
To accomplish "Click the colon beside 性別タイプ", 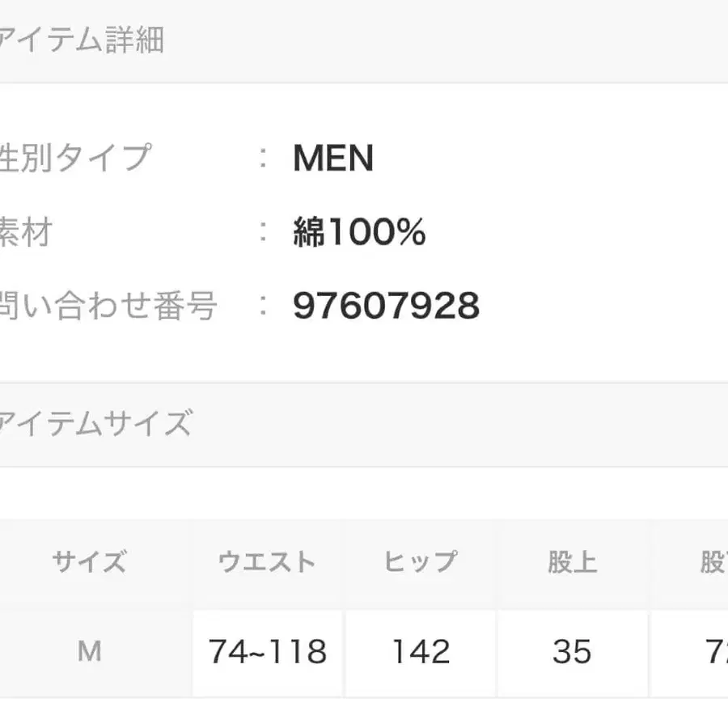I will pos(263,159).
